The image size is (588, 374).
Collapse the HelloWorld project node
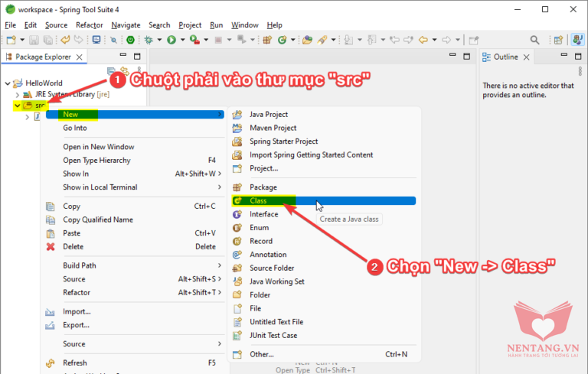click(8, 83)
